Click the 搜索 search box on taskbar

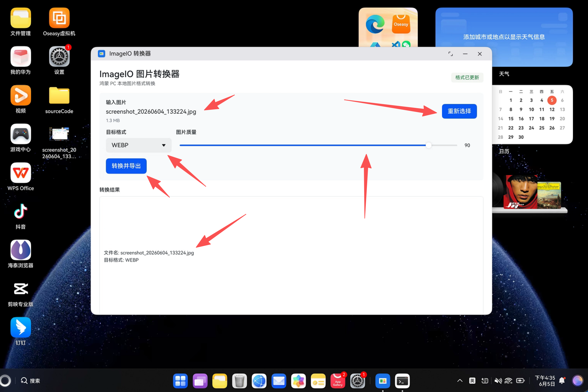(31, 381)
